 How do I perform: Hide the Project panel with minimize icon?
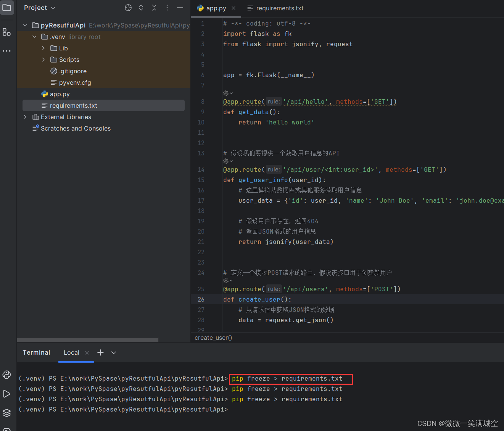coord(180,8)
